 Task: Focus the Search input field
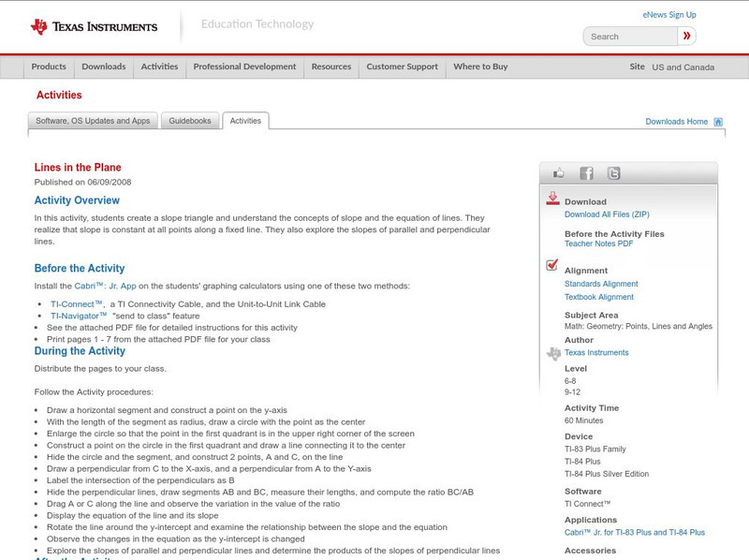point(630,37)
